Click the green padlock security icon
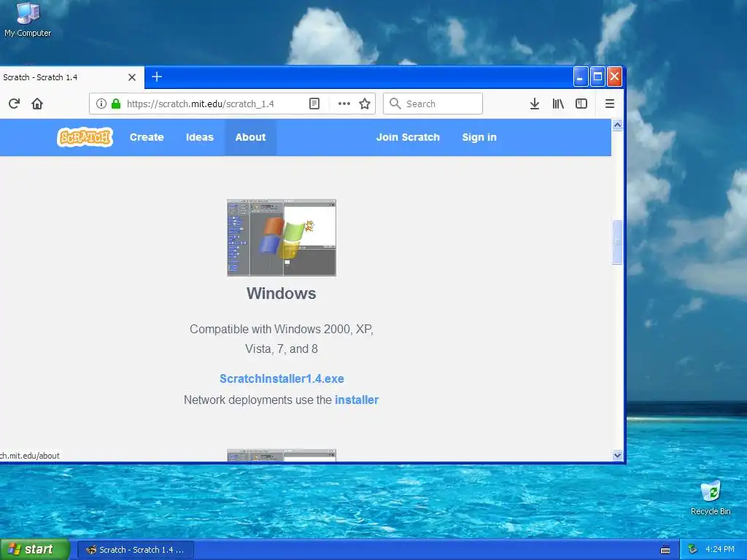The width and height of the screenshot is (747, 560). click(116, 104)
